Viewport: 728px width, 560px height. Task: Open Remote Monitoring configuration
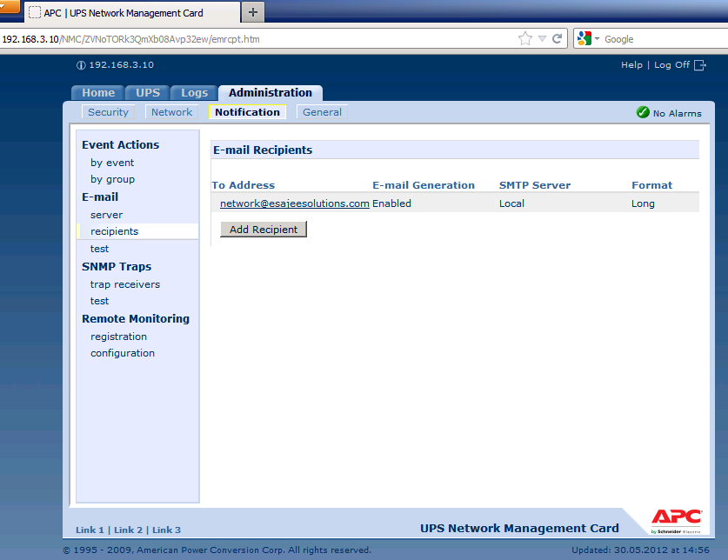tap(122, 353)
